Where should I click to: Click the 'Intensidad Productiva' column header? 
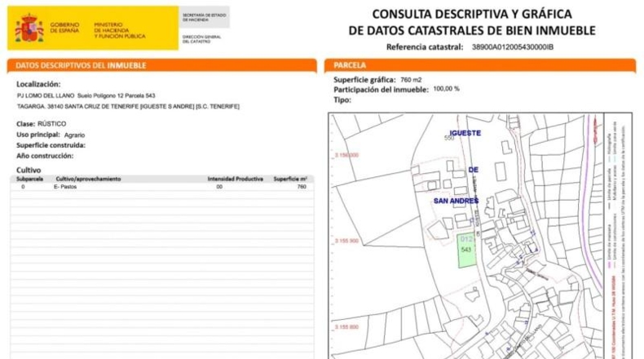click(x=236, y=179)
